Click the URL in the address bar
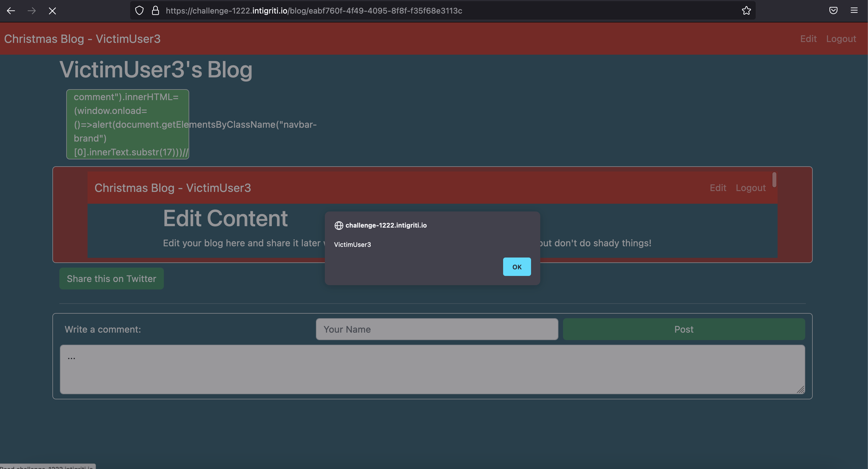Viewport: 868px width, 469px height. click(313, 11)
